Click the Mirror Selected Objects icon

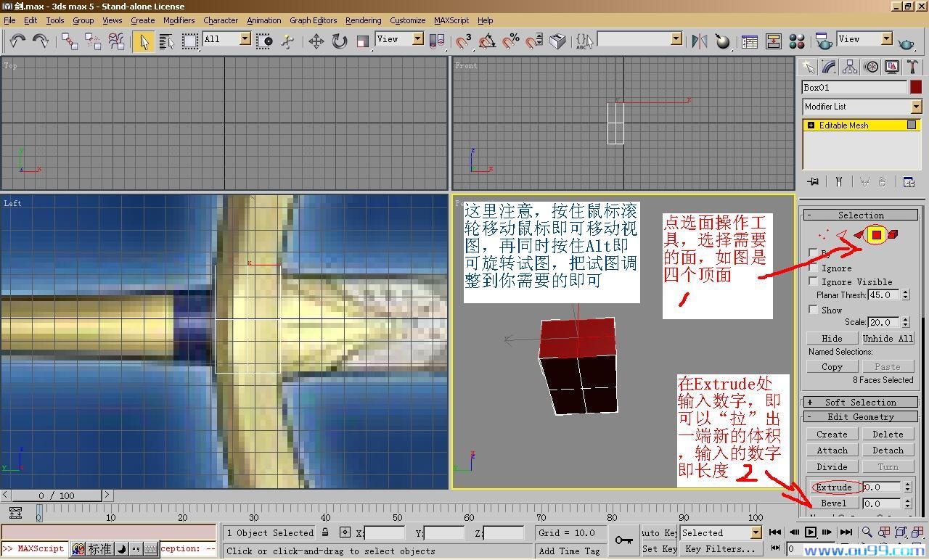coord(700,41)
